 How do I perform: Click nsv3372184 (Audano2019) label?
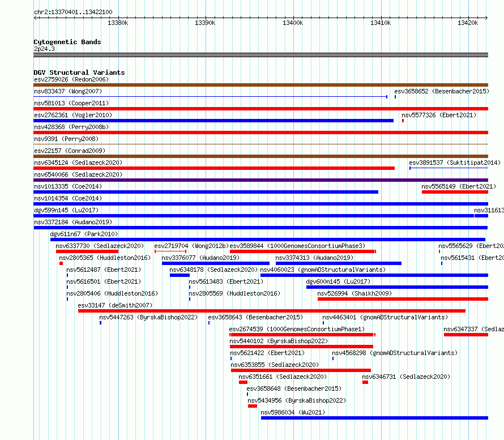73,222
